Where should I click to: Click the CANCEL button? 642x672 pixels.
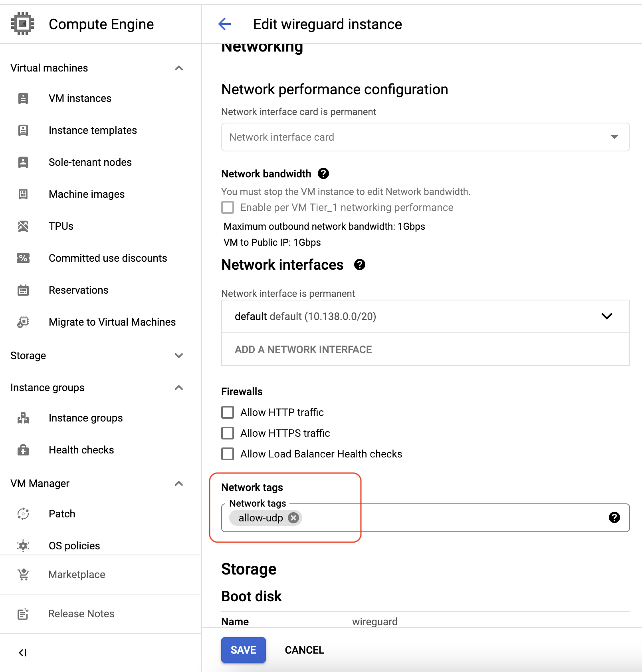click(x=304, y=650)
